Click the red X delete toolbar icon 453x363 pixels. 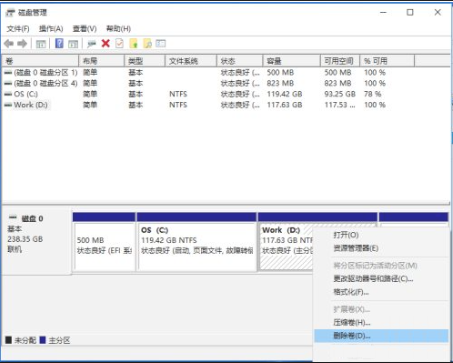[x=106, y=43]
